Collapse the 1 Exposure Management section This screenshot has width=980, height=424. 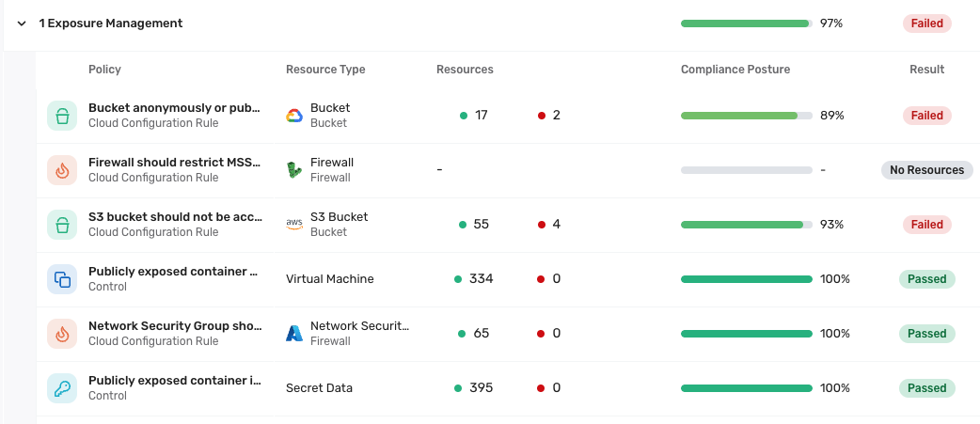(x=22, y=24)
